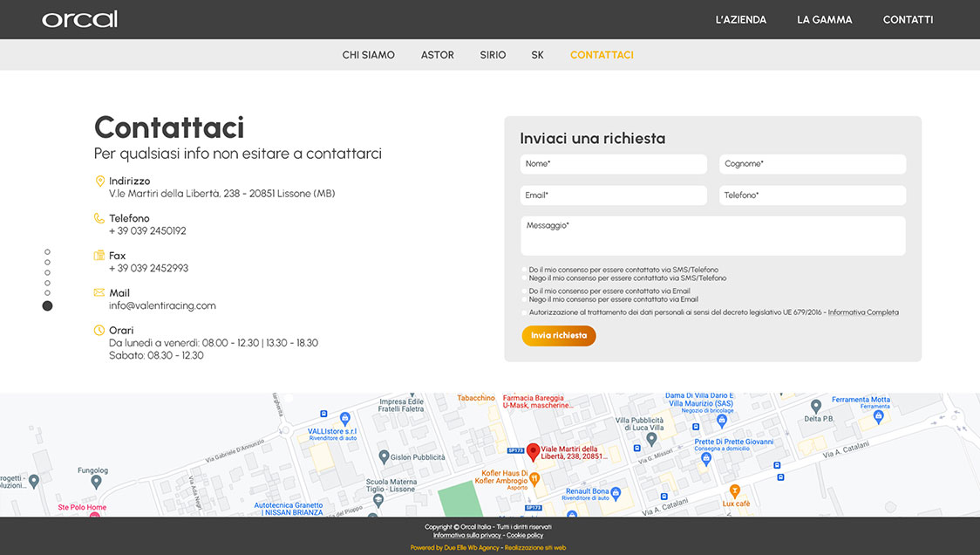Screen dimensions: 980x555
Task: Switch to the SIRIO tab
Action: click(493, 54)
